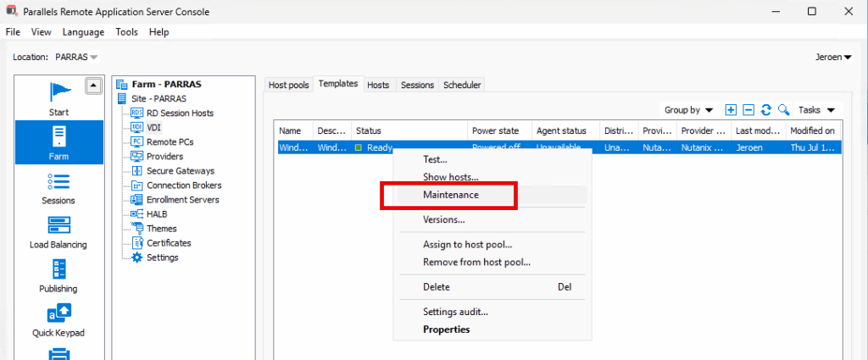Open the Location PARRAS dropdown
The height and width of the screenshot is (360, 868).
click(x=77, y=57)
